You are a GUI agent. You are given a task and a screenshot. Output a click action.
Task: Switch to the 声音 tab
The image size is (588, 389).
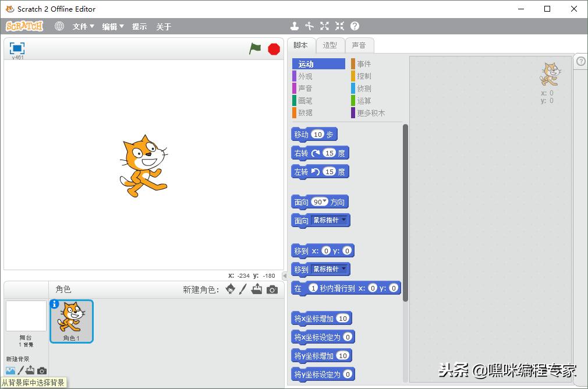click(360, 45)
